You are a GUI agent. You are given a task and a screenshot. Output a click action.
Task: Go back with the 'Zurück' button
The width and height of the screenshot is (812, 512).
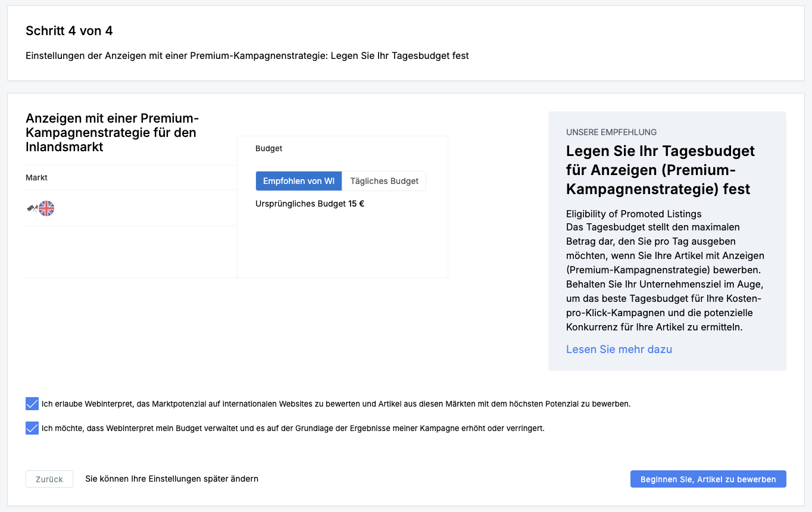coord(49,479)
